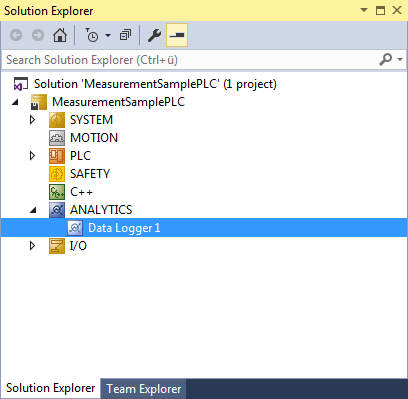This screenshot has width=408, height=399.
Task: Click the ANALYTICS icon
Action: [x=57, y=210]
